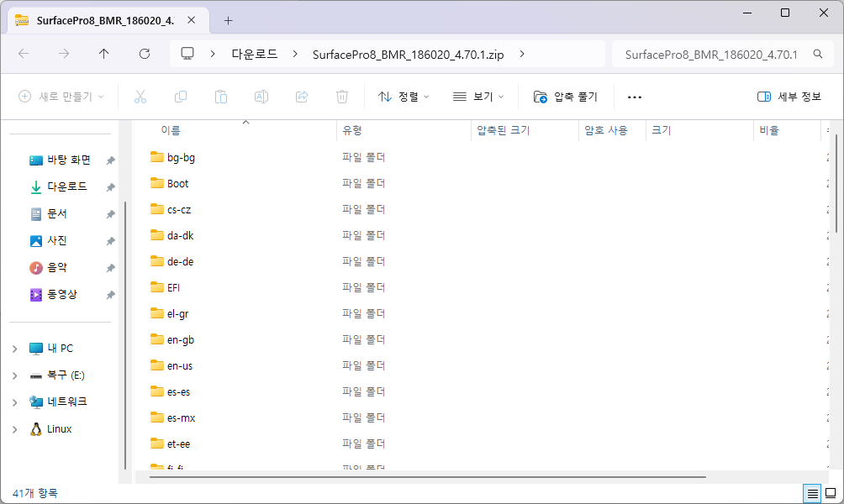Image resolution: width=844 pixels, height=504 pixels.
Task: Click SurfacePro8_BMR_186020_4.70.1.zip breadcrumb
Action: (x=408, y=55)
